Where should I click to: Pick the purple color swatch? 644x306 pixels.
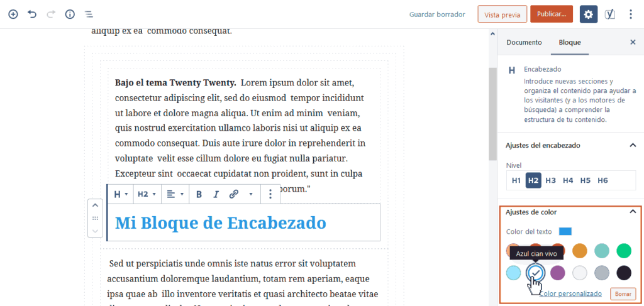(x=557, y=273)
